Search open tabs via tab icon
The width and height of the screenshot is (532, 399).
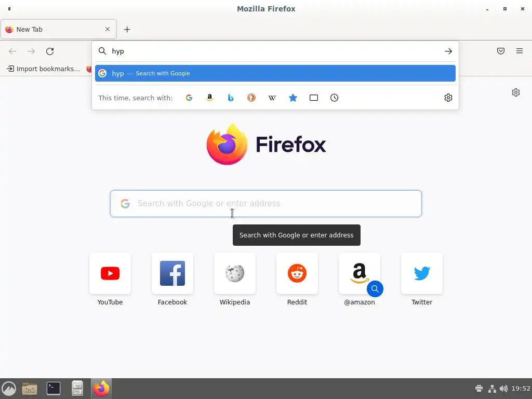(x=314, y=98)
